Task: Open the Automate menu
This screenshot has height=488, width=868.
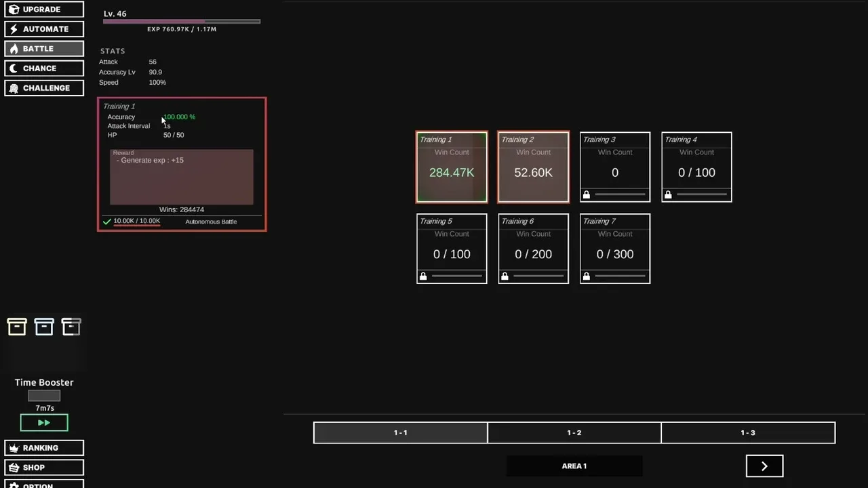Action: tap(44, 29)
